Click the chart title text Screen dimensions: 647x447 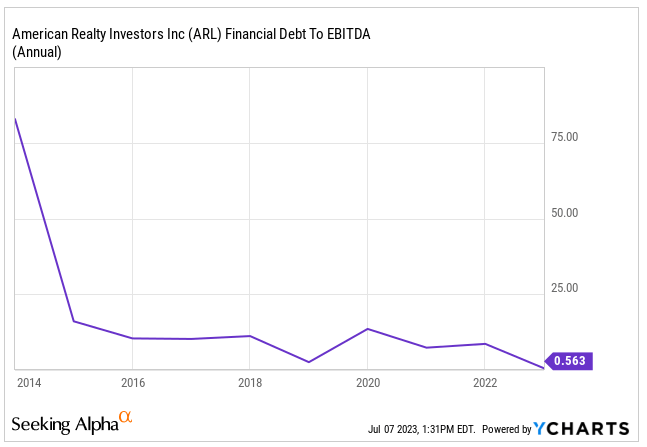click(191, 34)
